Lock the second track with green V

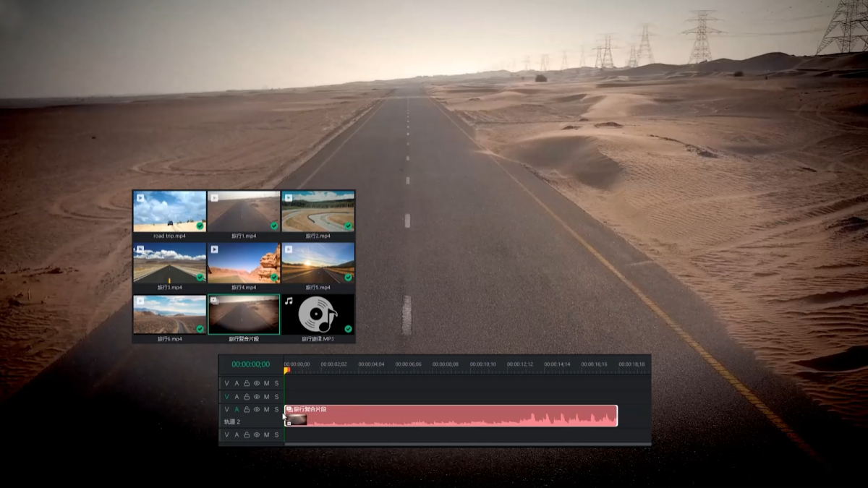pos(247,397)
